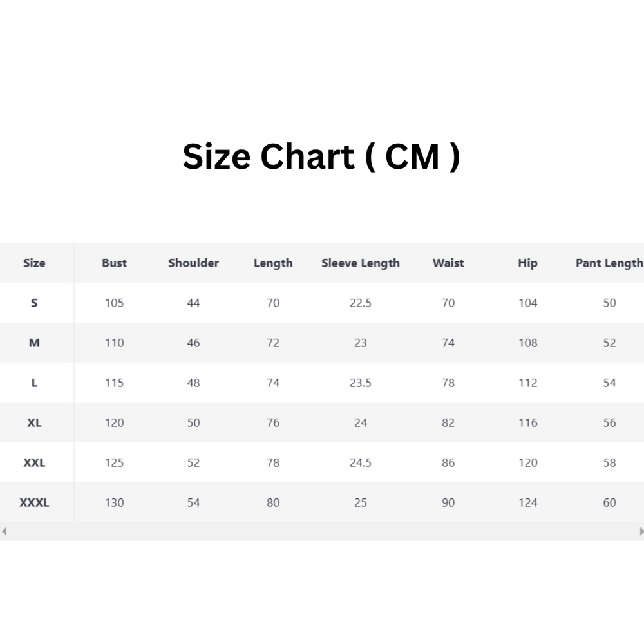Select the XL size row label
This screenshot has width=644, height=644.
coord(34,422)
